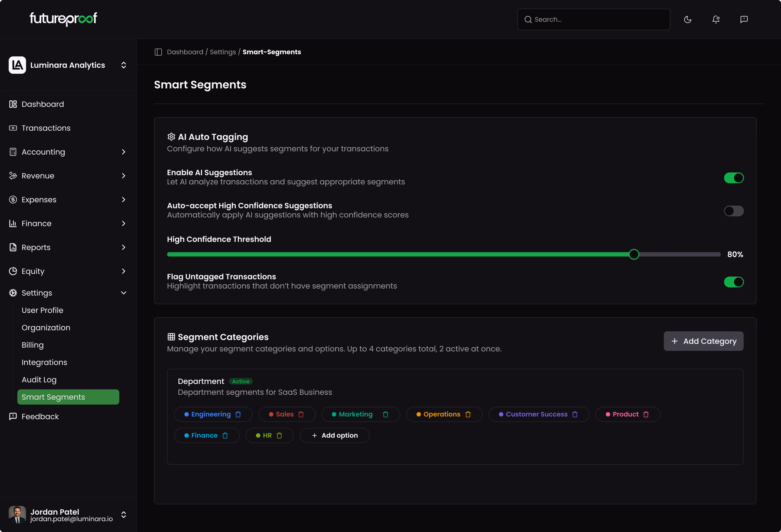Expand the Accounting section

pos(124,152)
